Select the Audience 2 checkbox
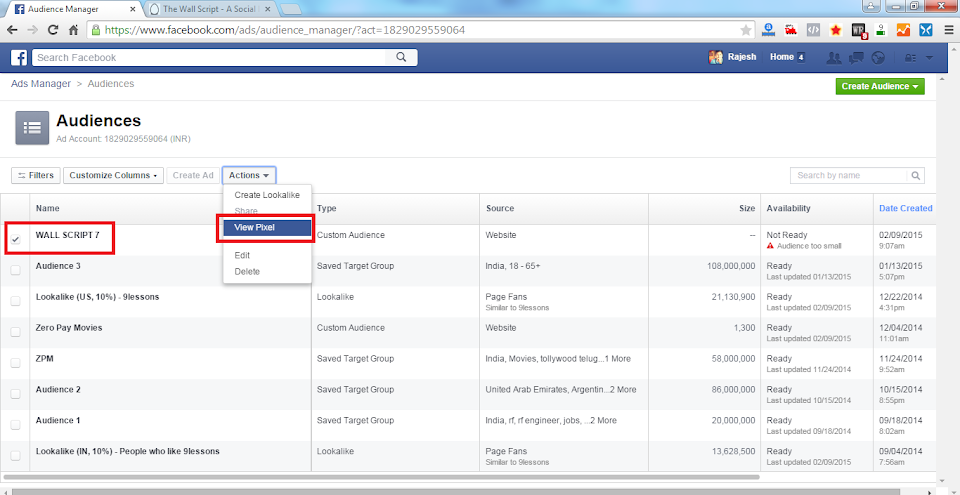 point(15,394)
